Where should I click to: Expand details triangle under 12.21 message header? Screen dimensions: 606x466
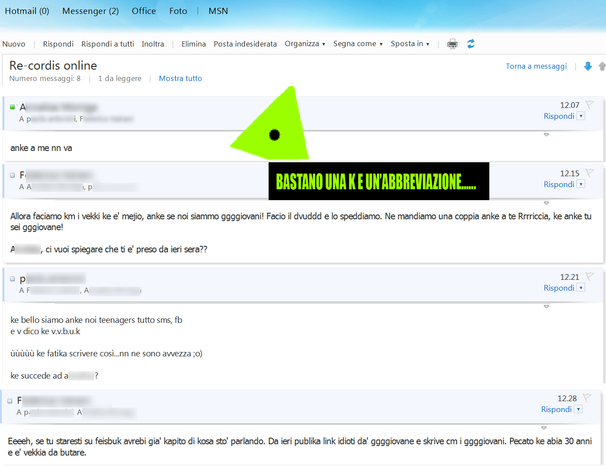coord(546,306)
